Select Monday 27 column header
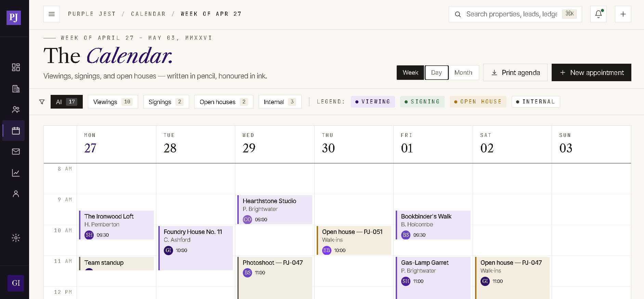 click(x=116, y=144)
